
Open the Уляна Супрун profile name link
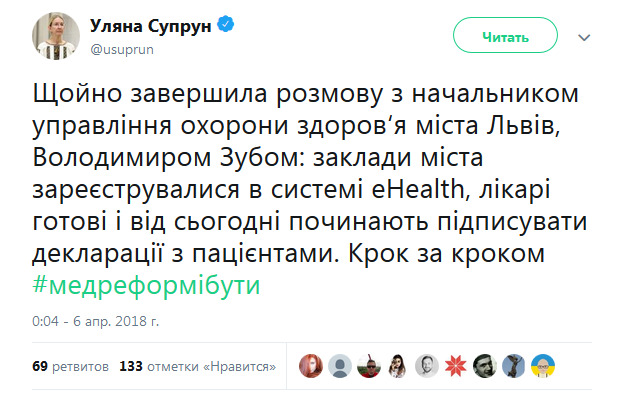149,24
